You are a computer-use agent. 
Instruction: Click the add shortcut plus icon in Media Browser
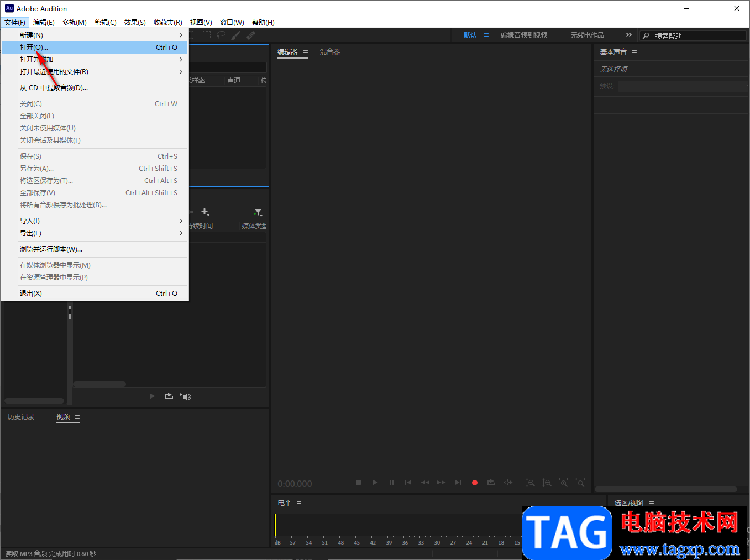[205, 212]
